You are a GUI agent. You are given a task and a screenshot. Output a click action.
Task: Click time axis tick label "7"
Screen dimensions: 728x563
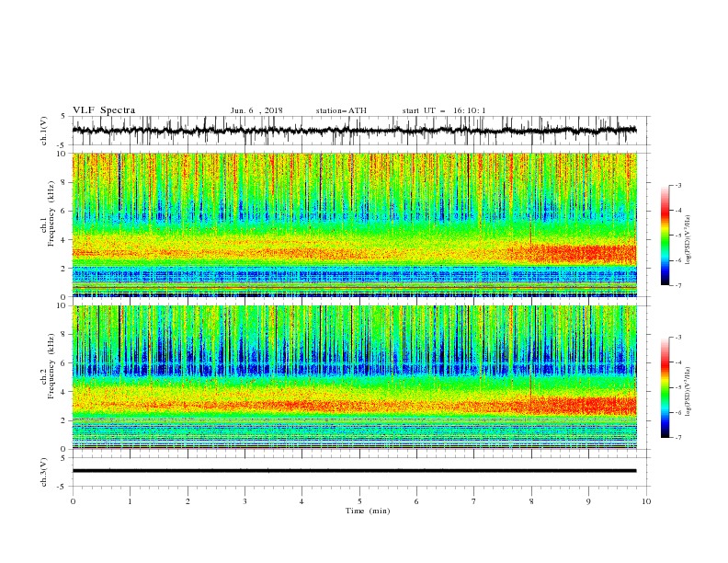(x=474, y=501)
